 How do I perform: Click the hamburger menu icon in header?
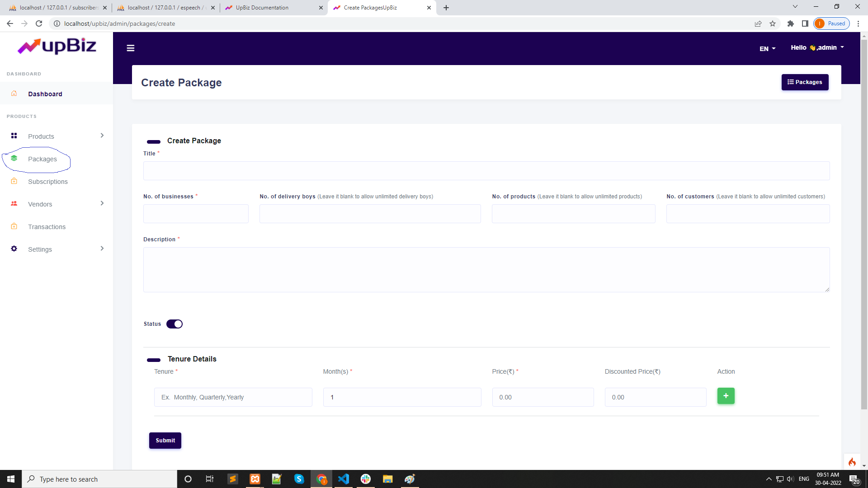pos(131,48)
